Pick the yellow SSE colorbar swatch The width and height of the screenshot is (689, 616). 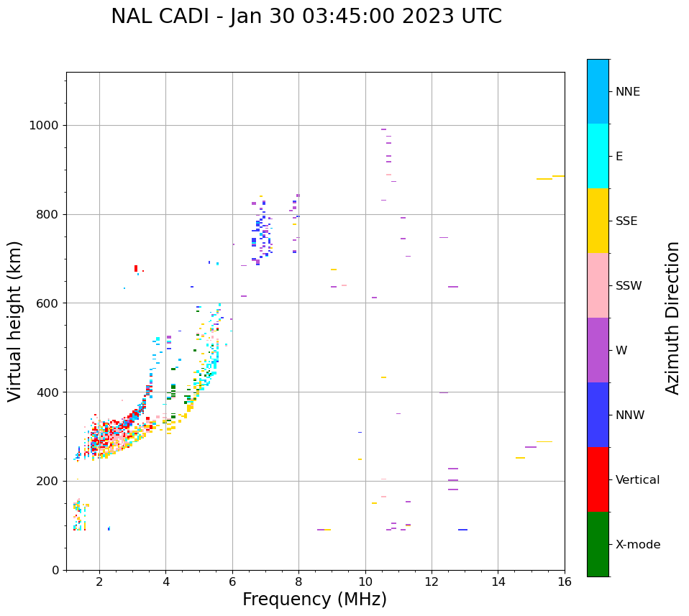point(598,221)
